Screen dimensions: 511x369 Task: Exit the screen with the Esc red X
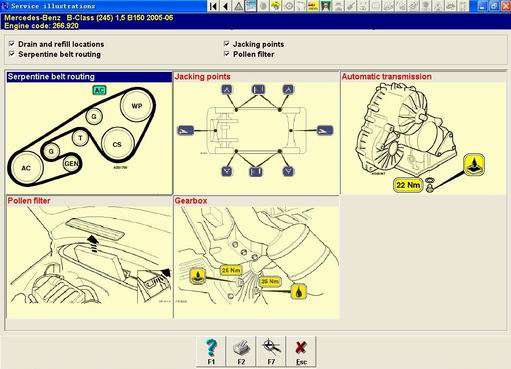click(x=301, y=351)
